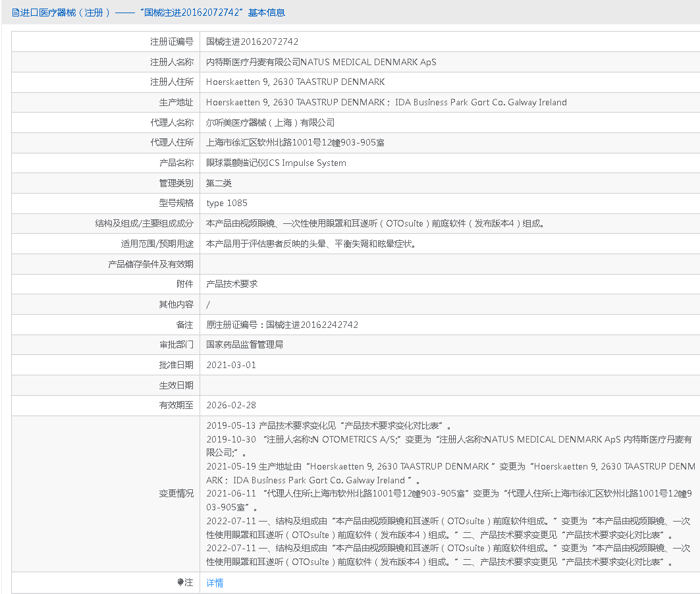This screenshot has width=700, height=594.
Task: Click the 变更情况 row label
Action: (x=176, y=493)
